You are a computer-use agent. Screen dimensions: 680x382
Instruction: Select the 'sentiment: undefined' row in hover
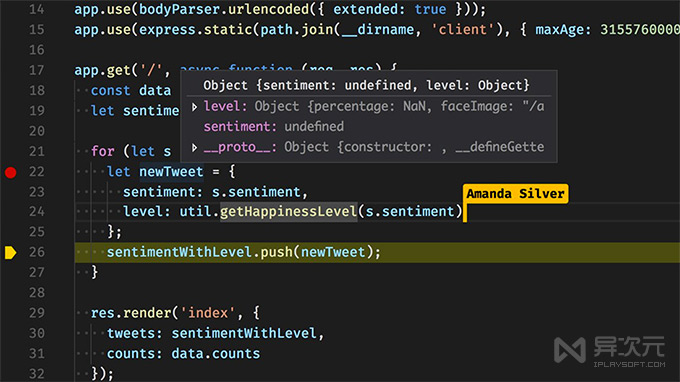point(274,127)
